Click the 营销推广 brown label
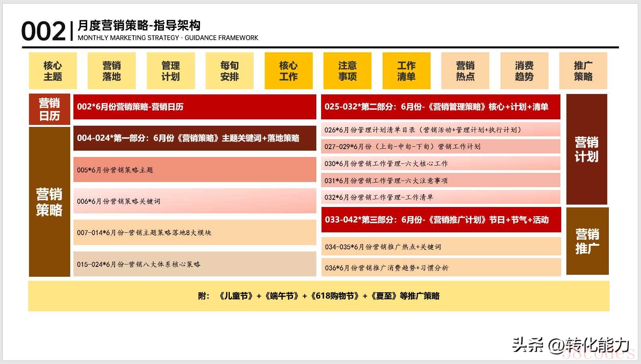Screen dimensions: 641x364 [587, 241]
